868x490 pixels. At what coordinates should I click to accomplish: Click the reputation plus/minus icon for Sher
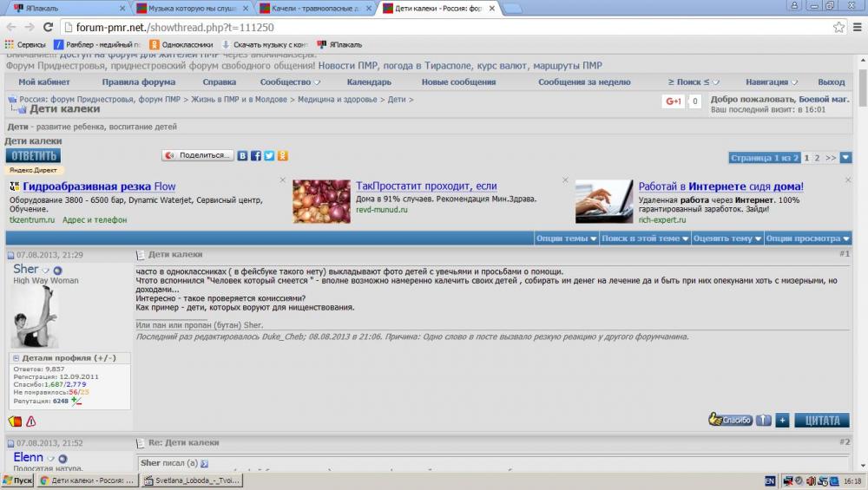tap(76, 401)
